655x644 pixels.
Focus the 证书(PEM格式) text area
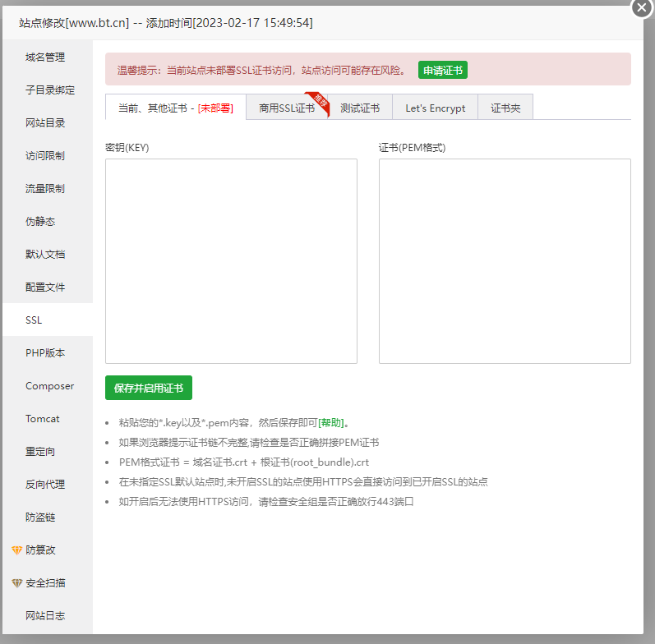click(505, 260)
